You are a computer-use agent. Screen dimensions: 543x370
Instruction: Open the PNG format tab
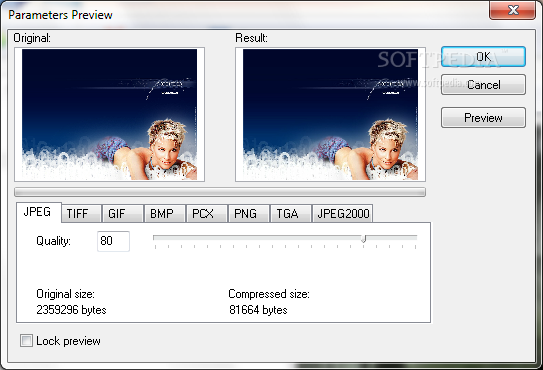249,213
